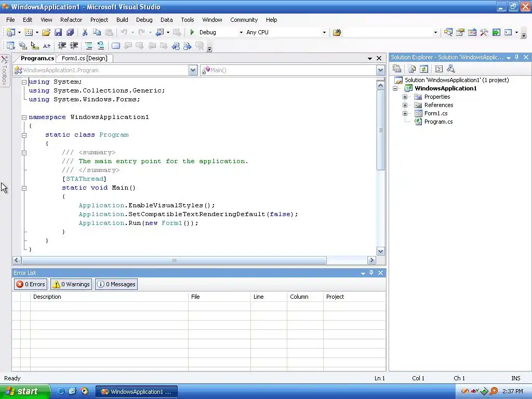Click the WindowsApplication1 taskbar button
This screenshot has height=399, width=532.
point(137,392)
